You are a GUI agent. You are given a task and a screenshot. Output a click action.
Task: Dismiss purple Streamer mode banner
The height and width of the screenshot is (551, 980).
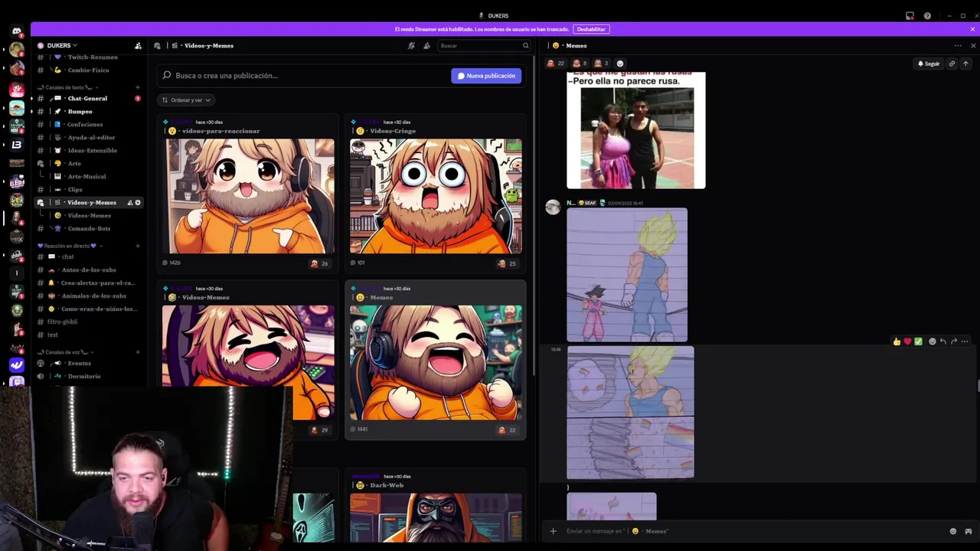[972, 29]
